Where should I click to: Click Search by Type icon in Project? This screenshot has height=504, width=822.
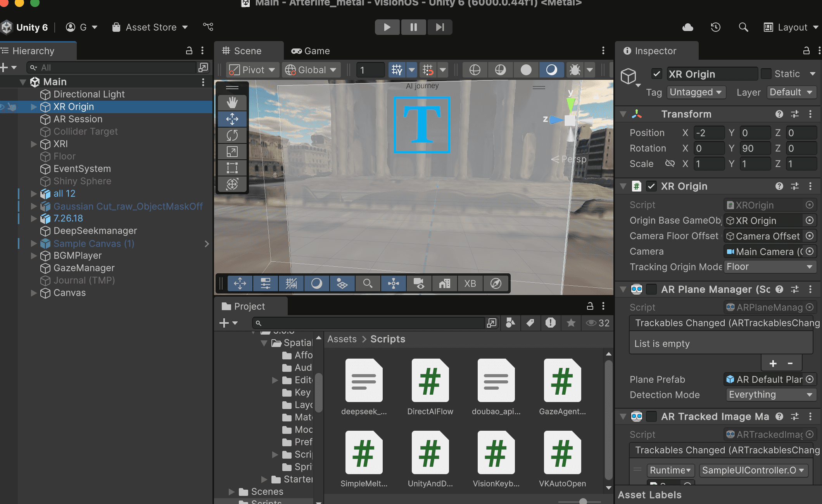510,323
